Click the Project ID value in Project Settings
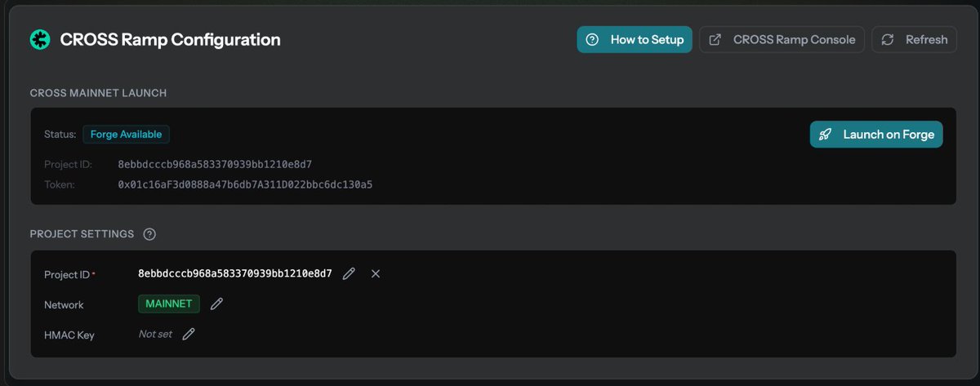 235,274
